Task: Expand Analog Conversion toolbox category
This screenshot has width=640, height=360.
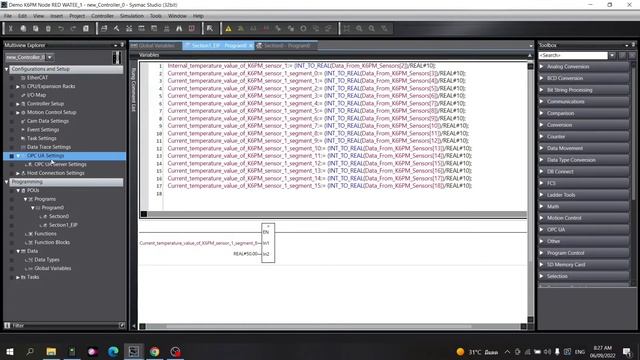Action: [542, 66]
